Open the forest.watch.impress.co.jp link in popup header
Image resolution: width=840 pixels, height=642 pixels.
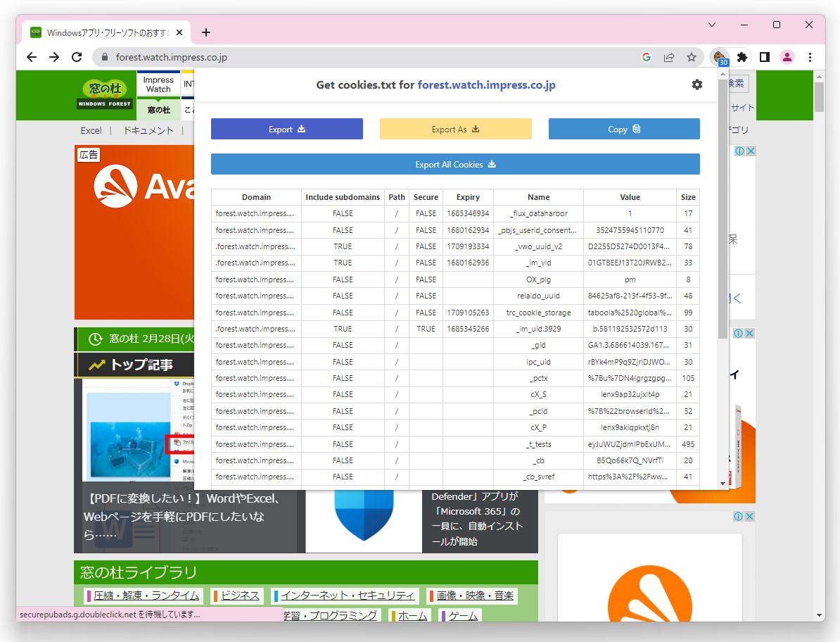pyautogui.click(x=486, y=84)
